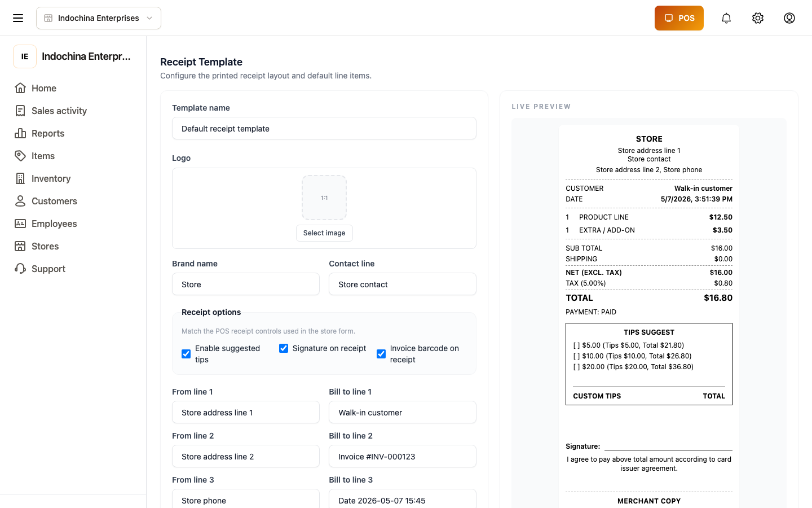This screenshot has width=812, height=508.
Task: Click the 1:1 logo placeholder thumbnail
Action: [x=324, y=198]
